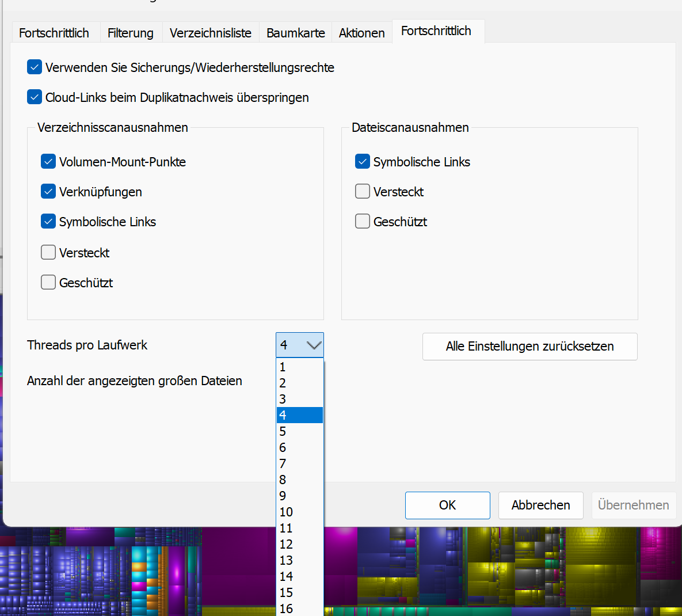Select 13 threads per drive

coord(300,560)
